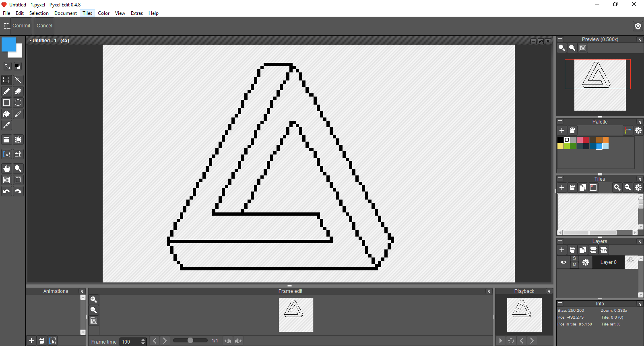
Task: Adjust Frame time stepper arrows
Action: tap(143, 342)
